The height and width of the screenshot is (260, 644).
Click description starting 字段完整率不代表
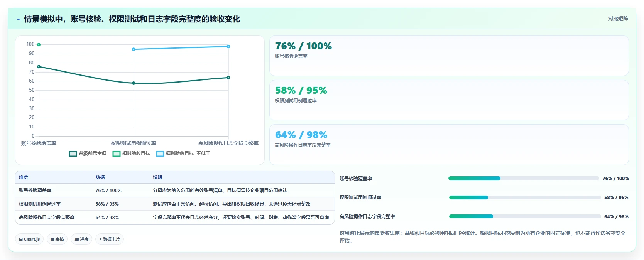point(241,218)
